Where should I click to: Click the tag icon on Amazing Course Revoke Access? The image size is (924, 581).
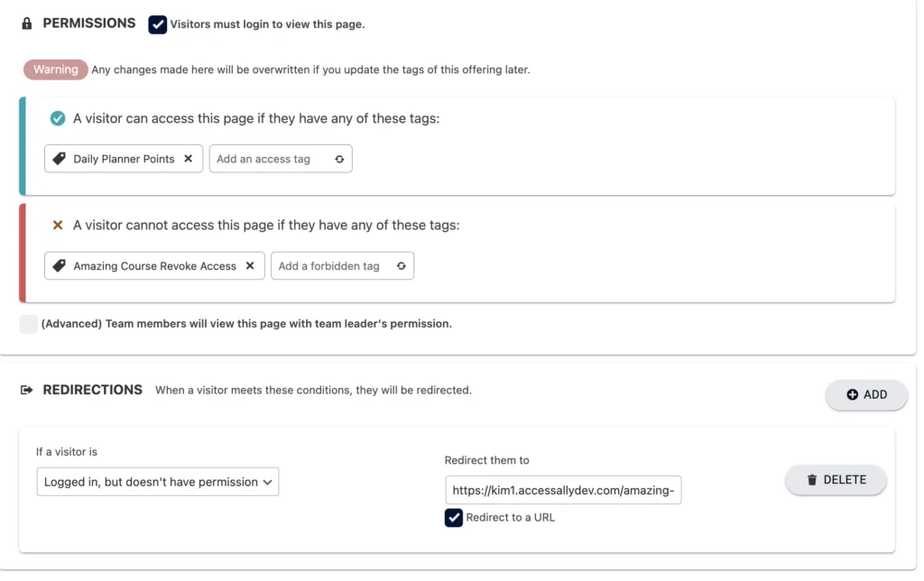click(x=60, y=266)
